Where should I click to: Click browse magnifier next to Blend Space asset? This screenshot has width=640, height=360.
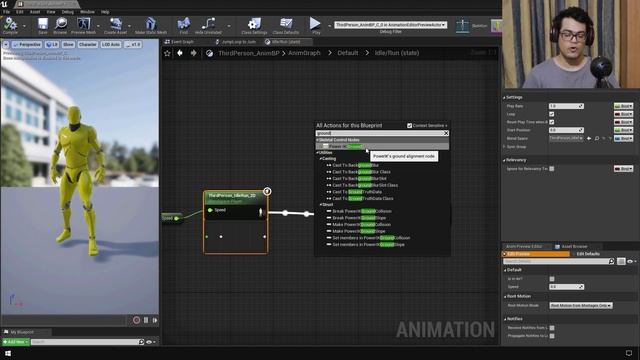[597, 139]
